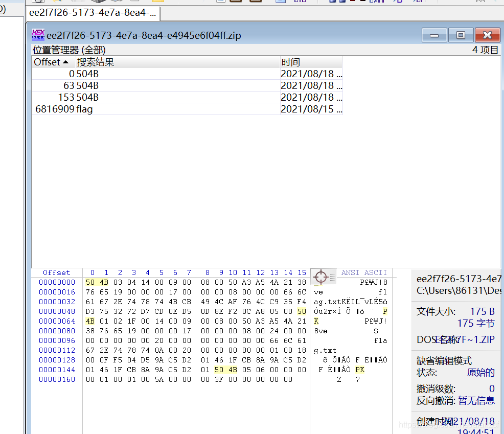The height and width of the screenshot is (434, 504).
Task: Switch to the ee2f7f26-5173-4e7a-8ea4 file tab
Action: coord(93,13)
